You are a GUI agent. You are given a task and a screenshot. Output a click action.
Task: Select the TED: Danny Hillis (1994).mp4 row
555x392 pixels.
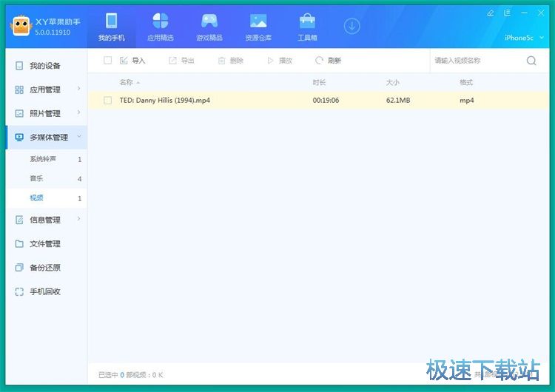point(318,100)
